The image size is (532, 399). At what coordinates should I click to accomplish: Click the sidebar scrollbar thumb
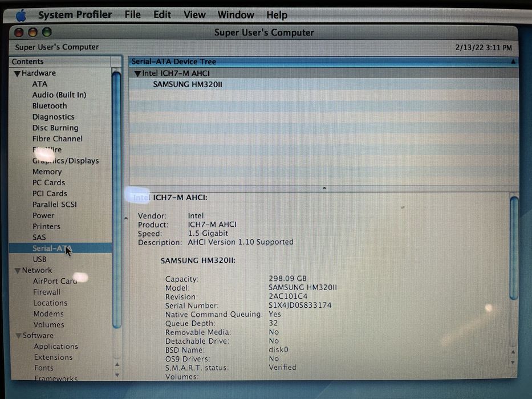(x=116, y=199)
